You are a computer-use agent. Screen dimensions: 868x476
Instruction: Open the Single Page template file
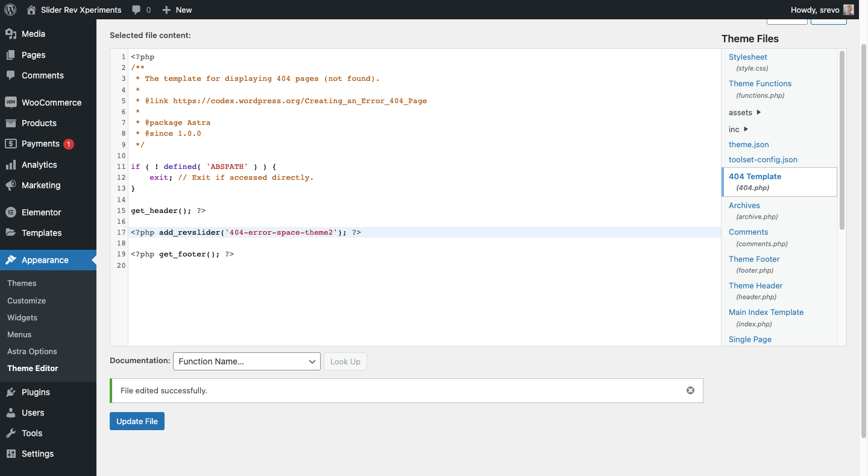click(750, 339)
